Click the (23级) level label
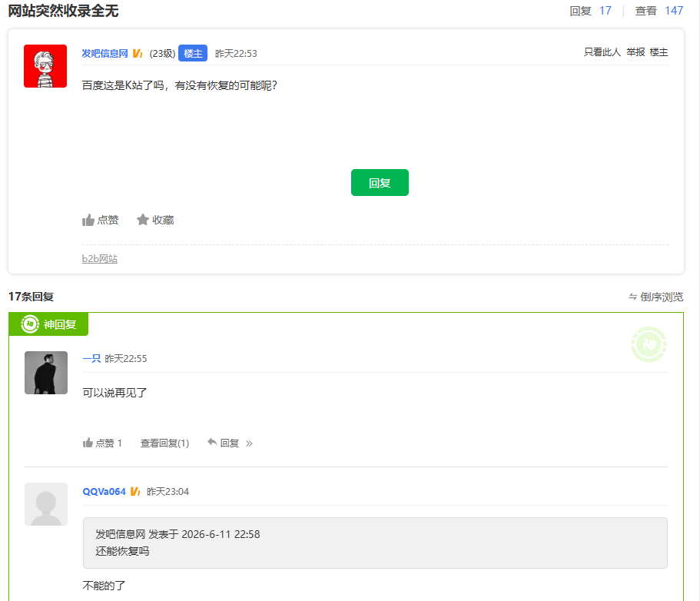This screenshot has height=601, width=700. pyautogui.click(x=162, y=54)
